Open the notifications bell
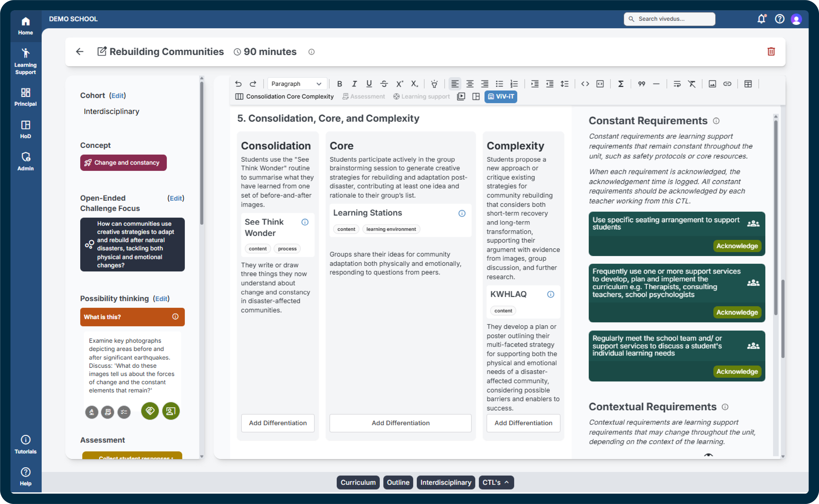This screenshot has height=504, width=819. 761,19
